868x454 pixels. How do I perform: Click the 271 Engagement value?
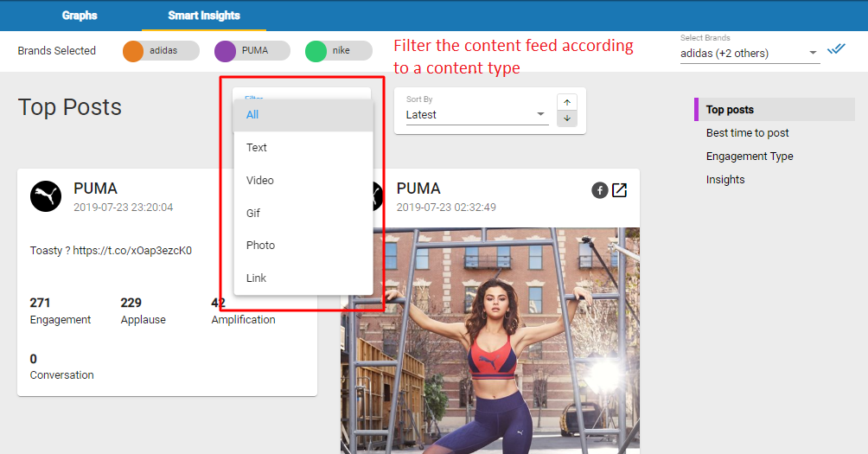(40, 303)
